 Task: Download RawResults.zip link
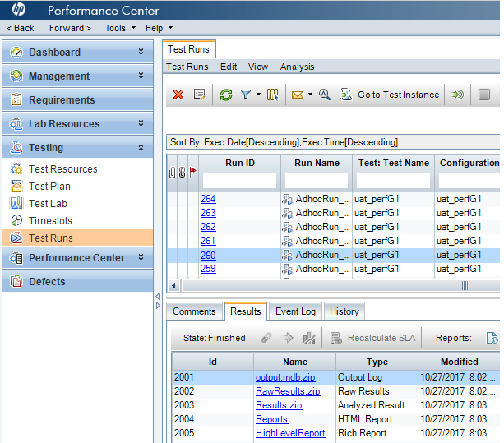288,391
